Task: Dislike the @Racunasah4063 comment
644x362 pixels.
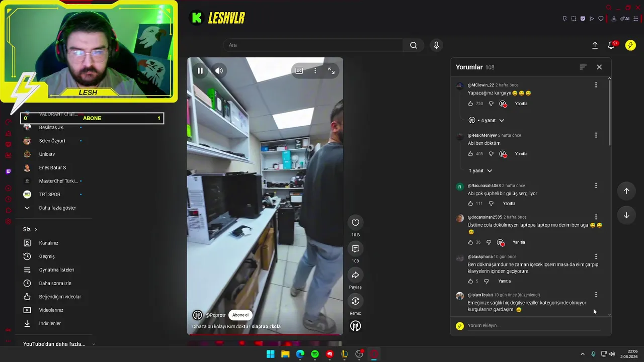Action: pyautogui.click(x=491, y=204)
